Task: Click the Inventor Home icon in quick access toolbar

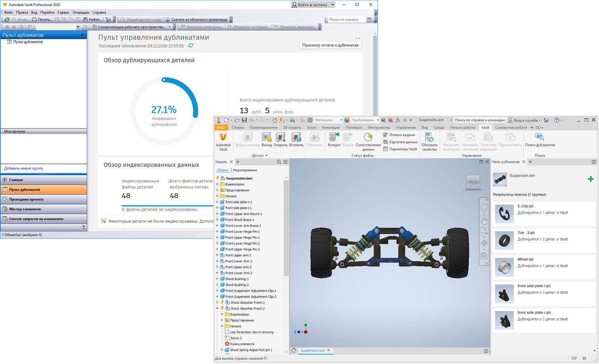Action: [275, 120]
